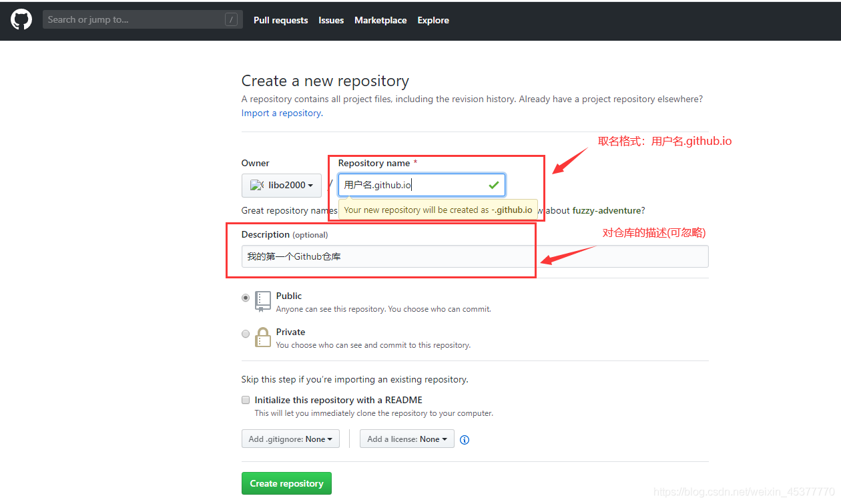Click the Private repository lock icon
This screenshot has height=504, width=841.
coord(263,337)
